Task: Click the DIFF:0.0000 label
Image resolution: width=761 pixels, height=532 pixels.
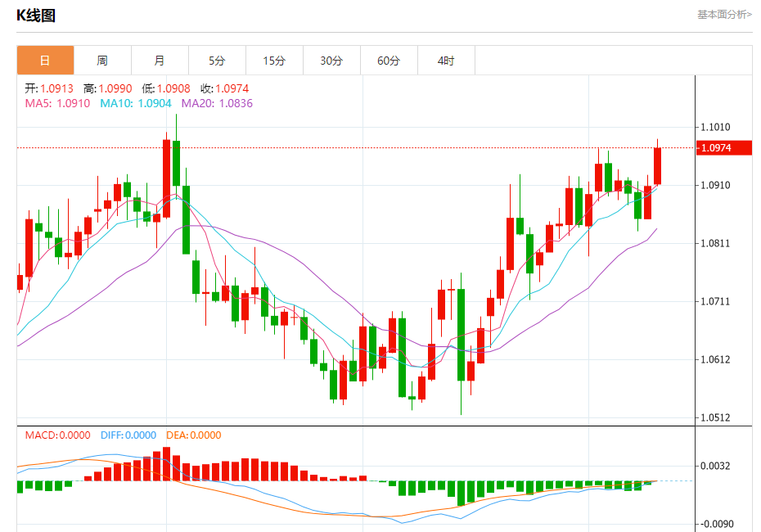Action: 128,435
